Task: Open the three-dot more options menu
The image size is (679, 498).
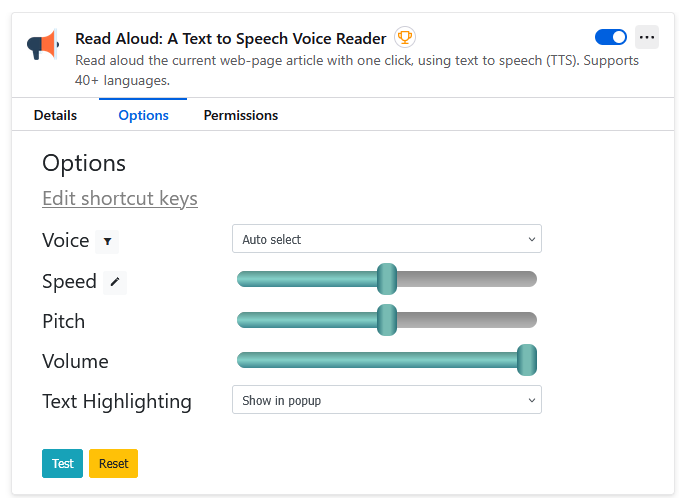Action: [647, 37]
